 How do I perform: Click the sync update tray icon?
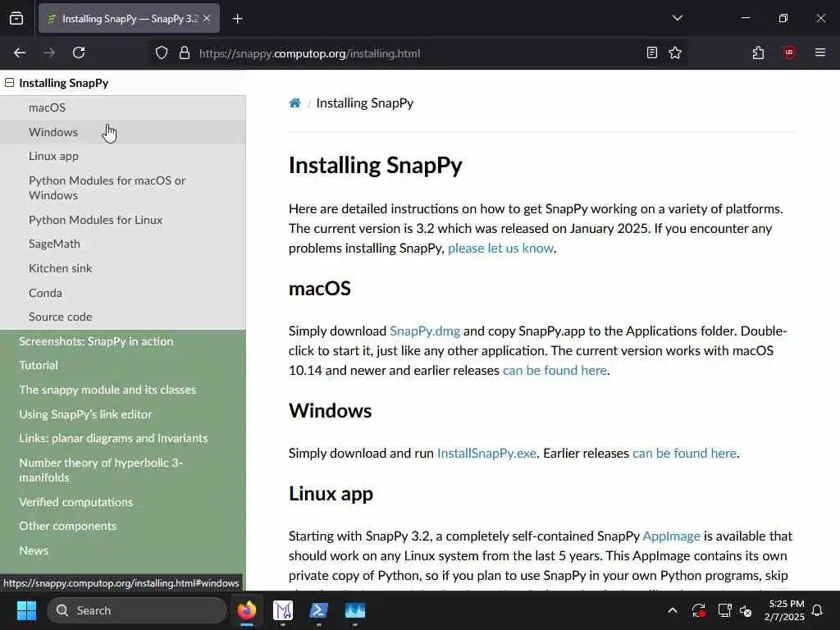[699, 610]
